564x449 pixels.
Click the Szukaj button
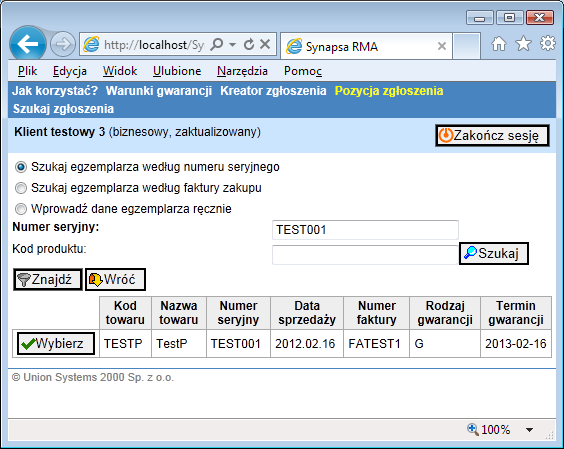(x=494, y=253)
